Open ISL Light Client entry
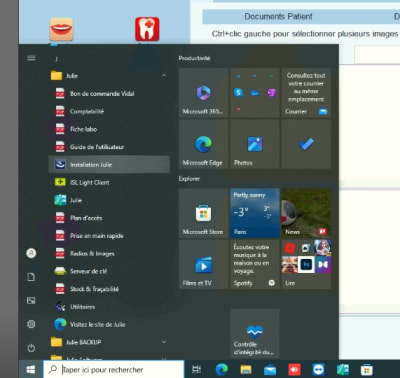The width and height of the screenshot is (400, 378). click(109, 182)
